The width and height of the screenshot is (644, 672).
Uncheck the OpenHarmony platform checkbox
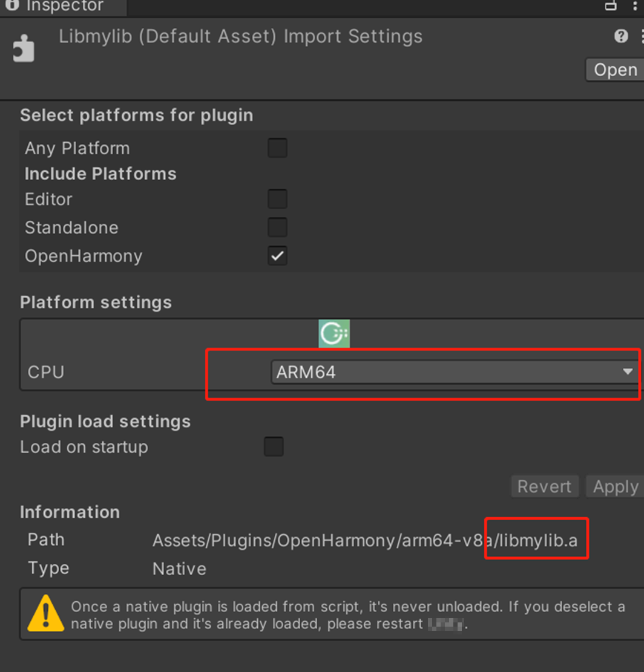click(277, 256)
